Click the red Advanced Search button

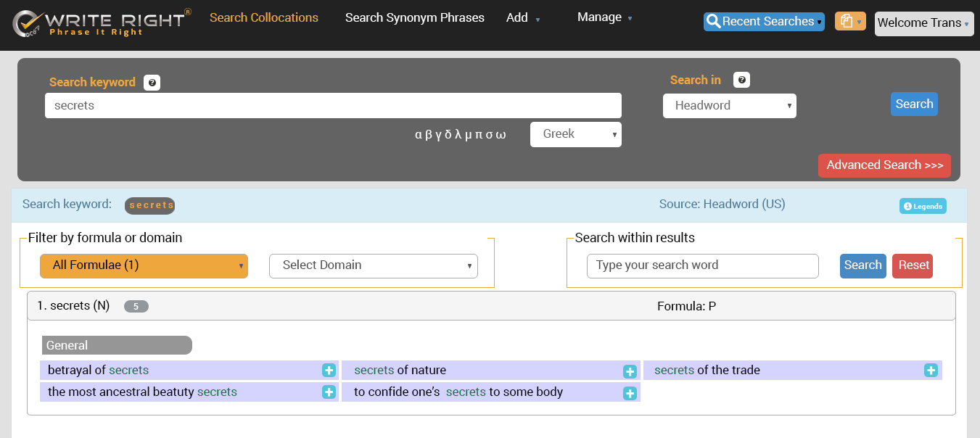point(884,165)
